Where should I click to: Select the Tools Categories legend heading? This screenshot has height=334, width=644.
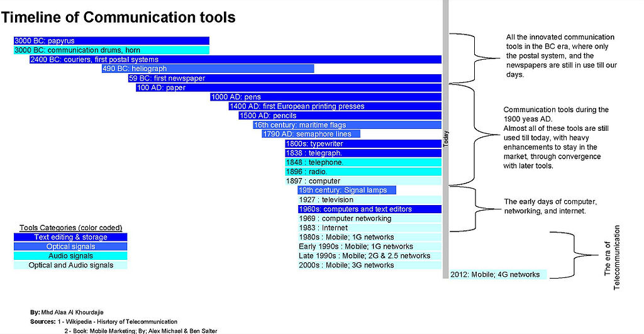tap(70, 228)
